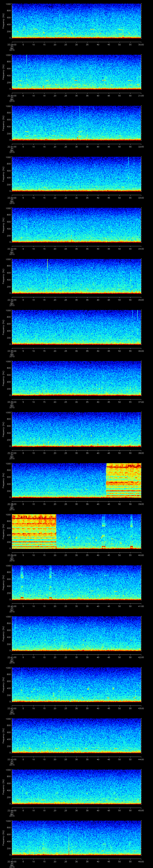Click the 22:40:00 start time label
The image size is (153, 868).
pos(12,606)
